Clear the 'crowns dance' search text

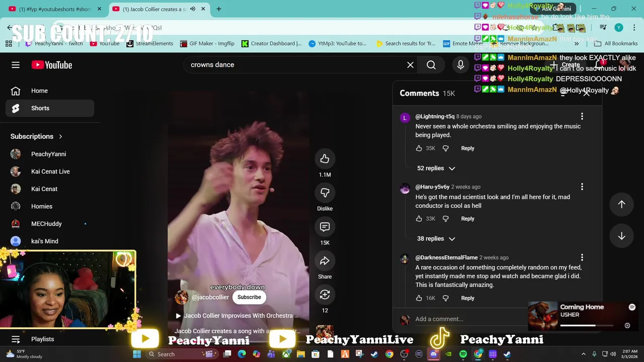point(410,65)
